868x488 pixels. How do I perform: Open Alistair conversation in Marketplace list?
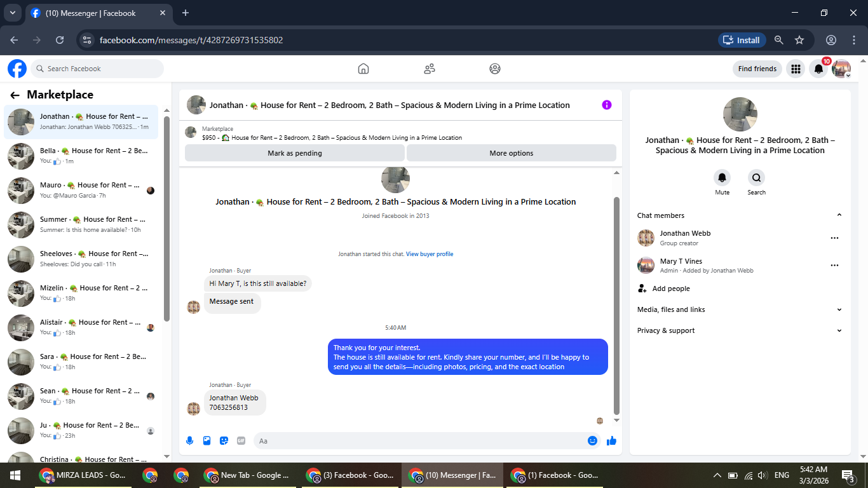pos(81,328)
